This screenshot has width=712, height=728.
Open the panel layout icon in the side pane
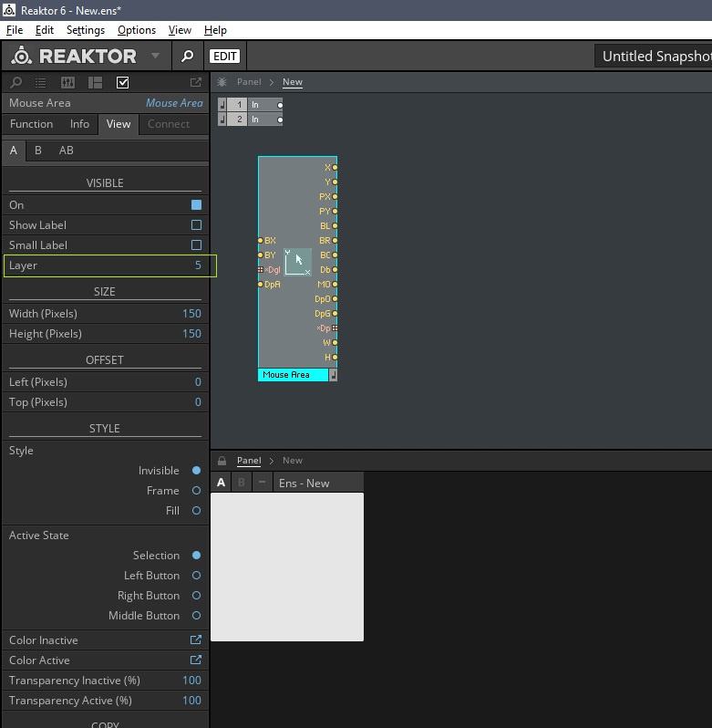click(95, 83)
